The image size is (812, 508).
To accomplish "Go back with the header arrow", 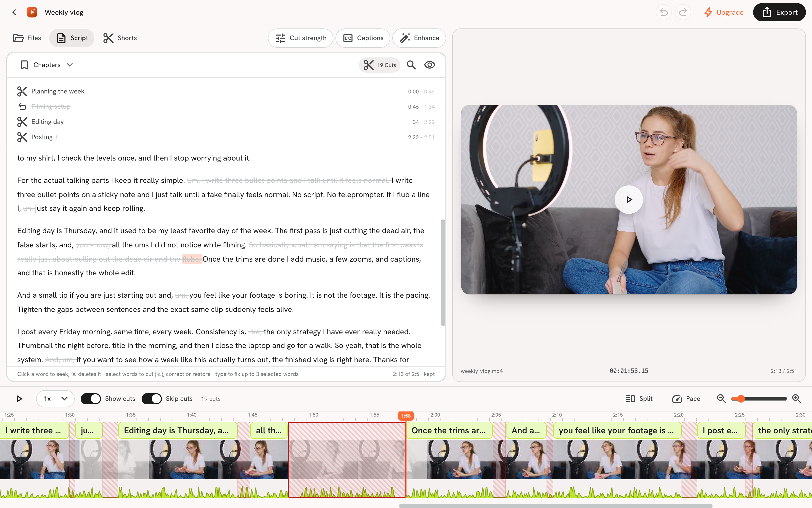I will pyautogui.click(x=14, y=12).
